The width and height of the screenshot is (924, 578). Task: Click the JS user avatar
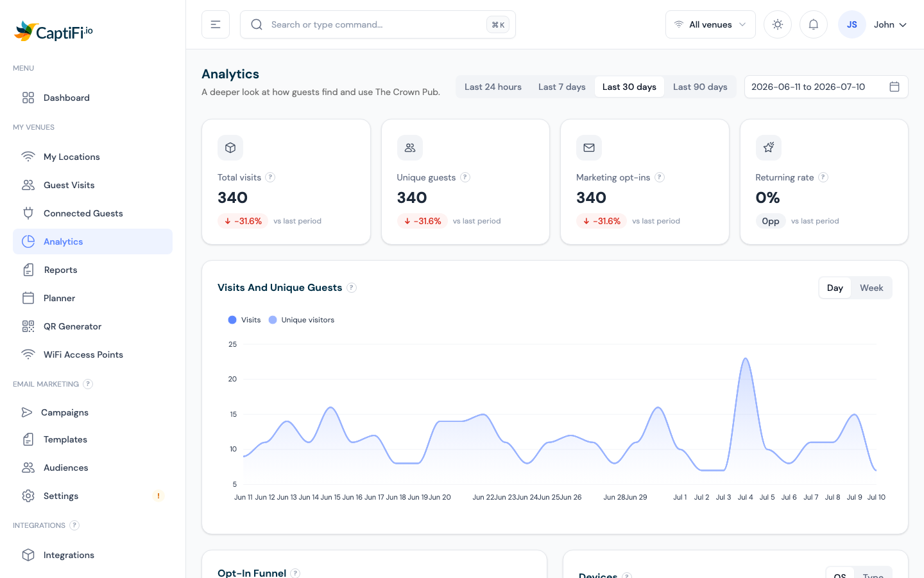(852, 24)
